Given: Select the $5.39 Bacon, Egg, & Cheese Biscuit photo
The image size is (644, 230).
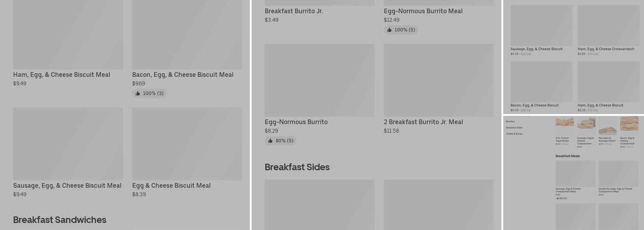Looking at the screenshot, I should (x=541, y=82).
